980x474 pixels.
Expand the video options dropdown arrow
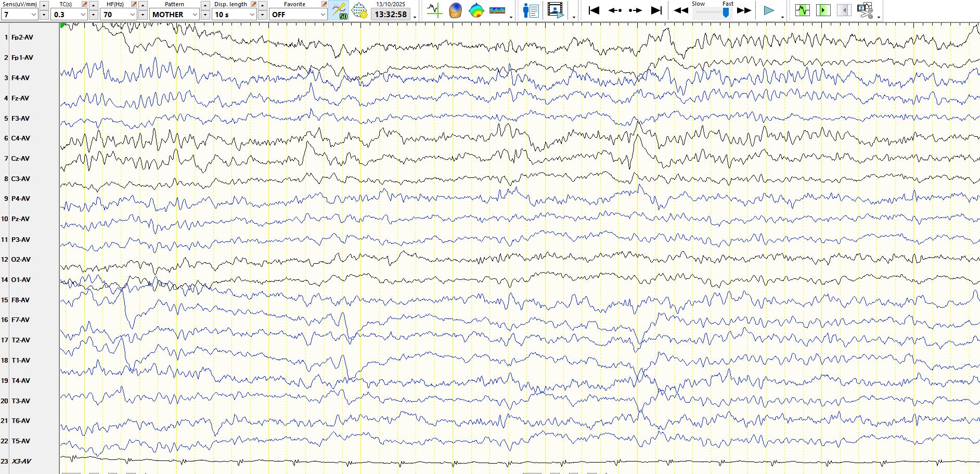[x=574, y=17]
